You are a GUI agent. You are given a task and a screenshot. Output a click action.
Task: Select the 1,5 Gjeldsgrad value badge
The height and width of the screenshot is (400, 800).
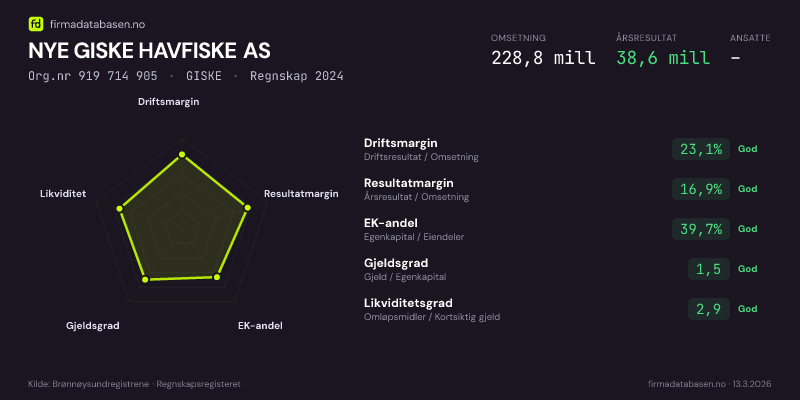(709, 269)
